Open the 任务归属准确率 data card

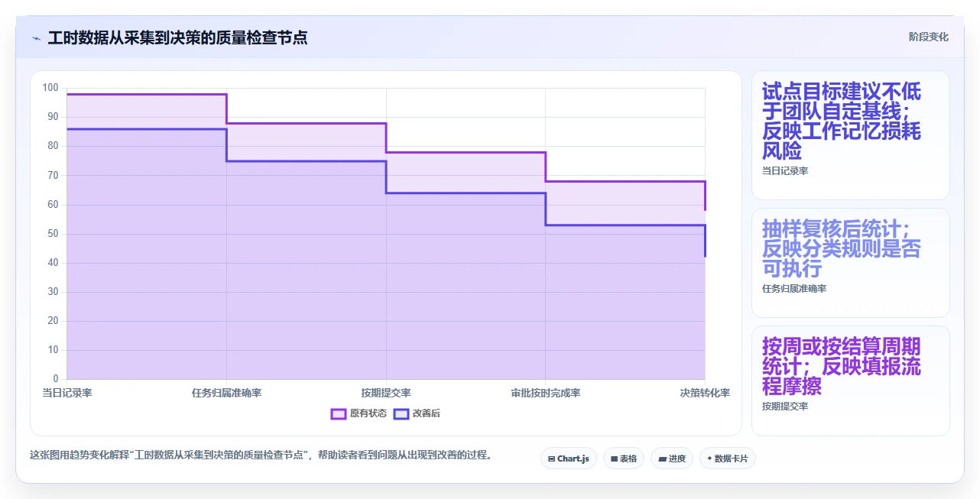tap(851, 263)
